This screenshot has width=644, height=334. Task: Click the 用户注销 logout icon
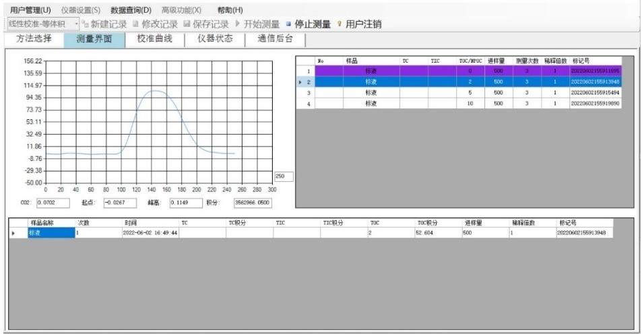click(340, 24)
